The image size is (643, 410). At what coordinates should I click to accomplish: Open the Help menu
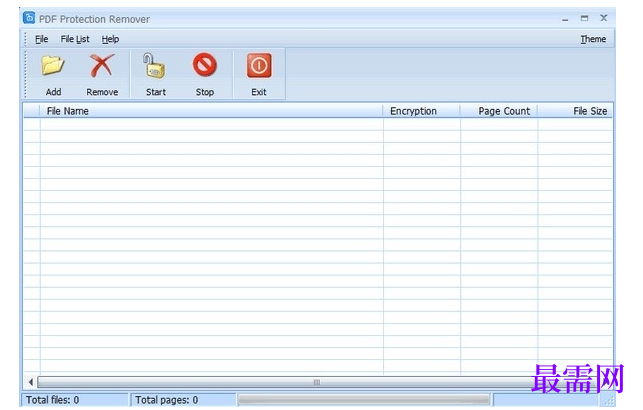tap(110, 39)
